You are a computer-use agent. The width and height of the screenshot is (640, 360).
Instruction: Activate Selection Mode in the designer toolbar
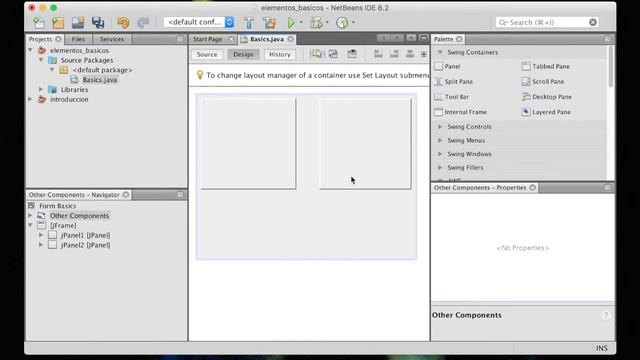click(317, 54)
